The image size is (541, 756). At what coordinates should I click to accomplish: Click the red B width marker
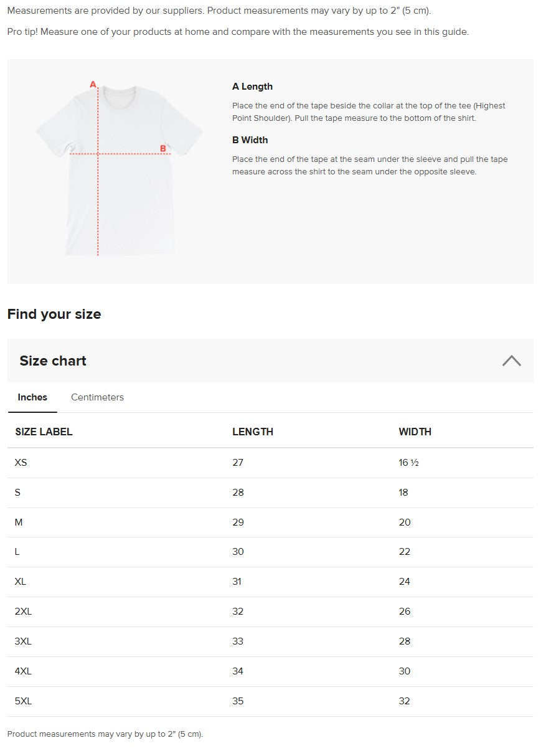(163, 148)
